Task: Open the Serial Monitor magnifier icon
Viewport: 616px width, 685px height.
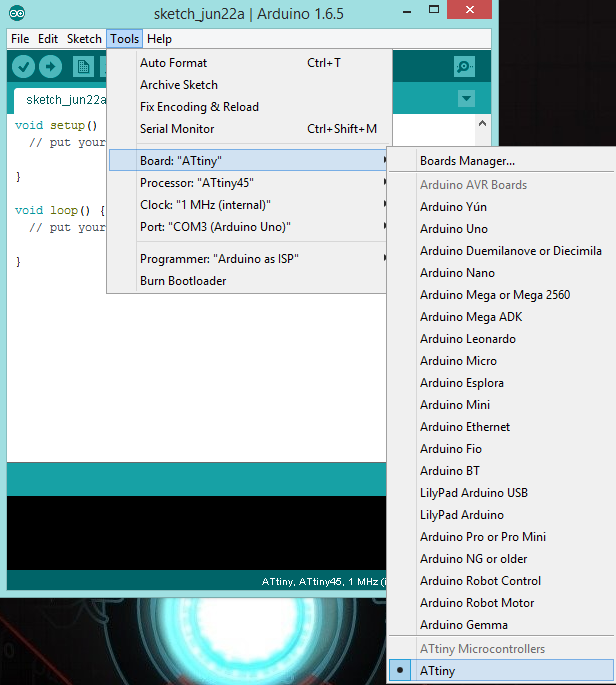Action: pyautogui.click(x=464, y=66)
